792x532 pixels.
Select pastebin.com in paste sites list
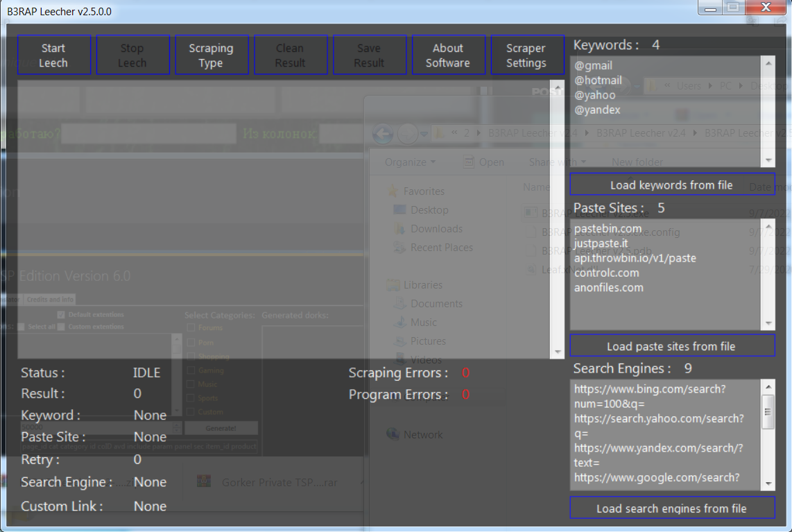[608, 228]
